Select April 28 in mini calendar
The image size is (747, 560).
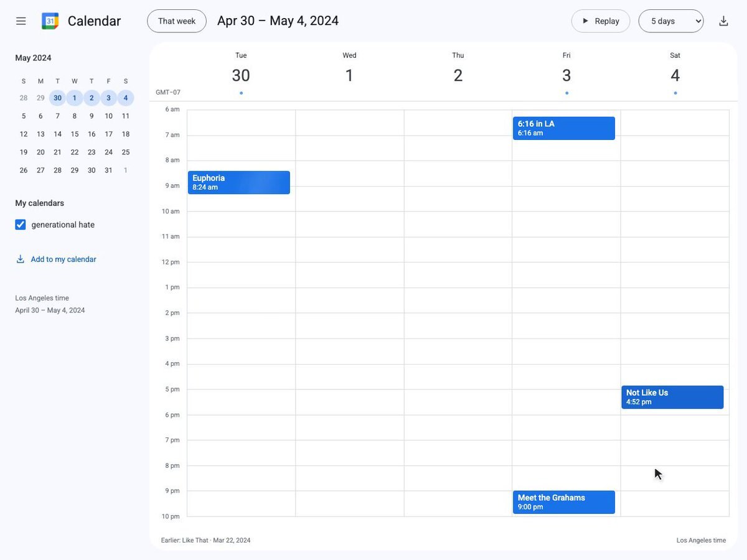pos(24,98)
